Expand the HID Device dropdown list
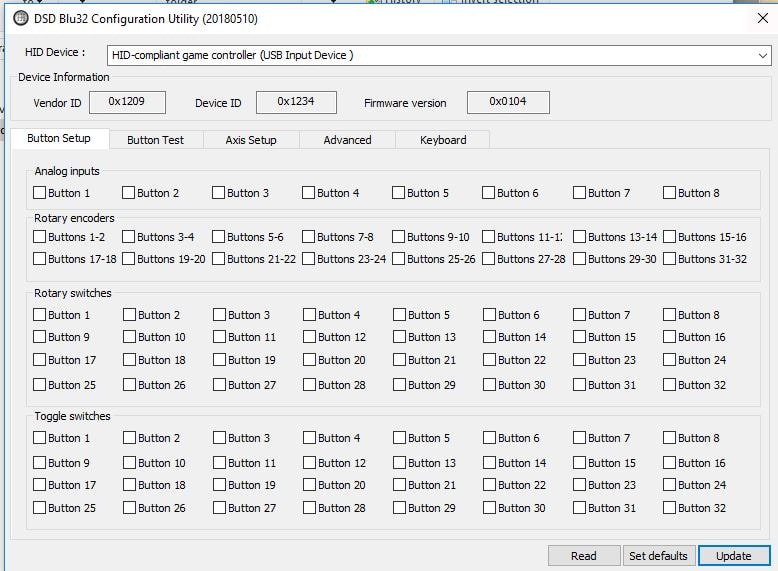 (x=762, y=56)
